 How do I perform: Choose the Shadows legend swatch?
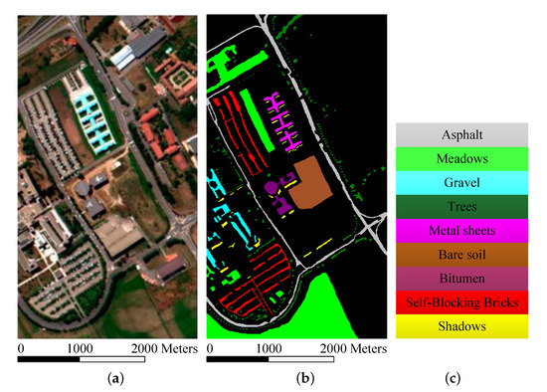tap(461, 326)
